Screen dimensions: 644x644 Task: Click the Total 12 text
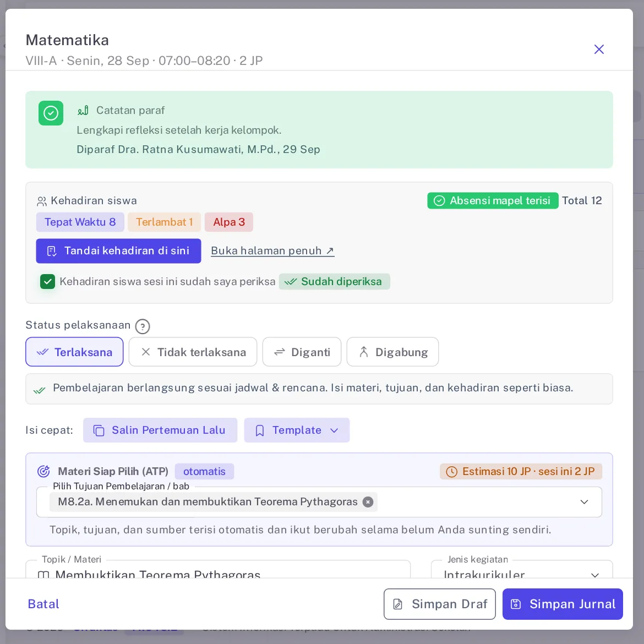pos(582,201)
